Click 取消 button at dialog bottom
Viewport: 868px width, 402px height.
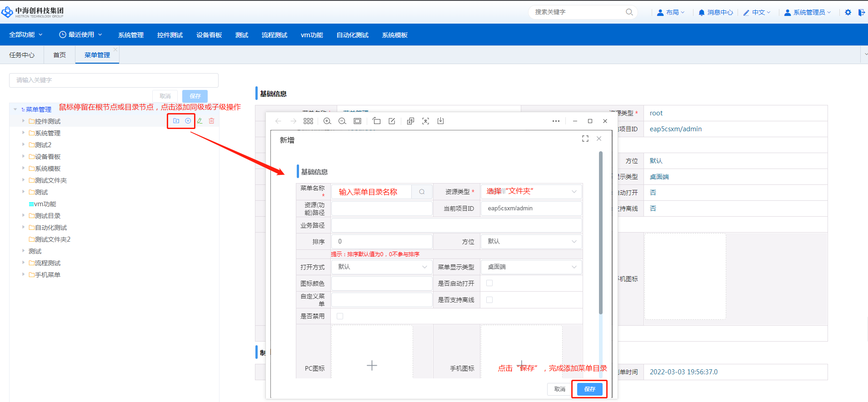(559, 389)
